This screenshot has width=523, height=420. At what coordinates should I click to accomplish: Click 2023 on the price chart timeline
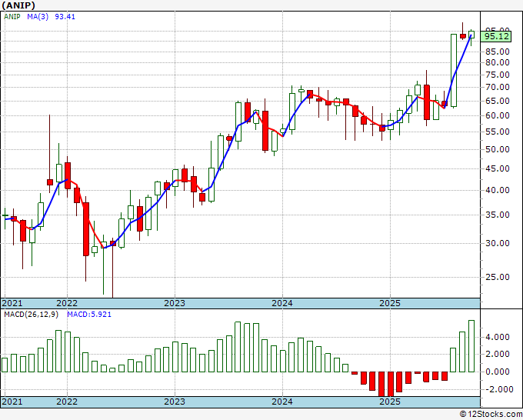pyautogui.click(x=175, y=303)
